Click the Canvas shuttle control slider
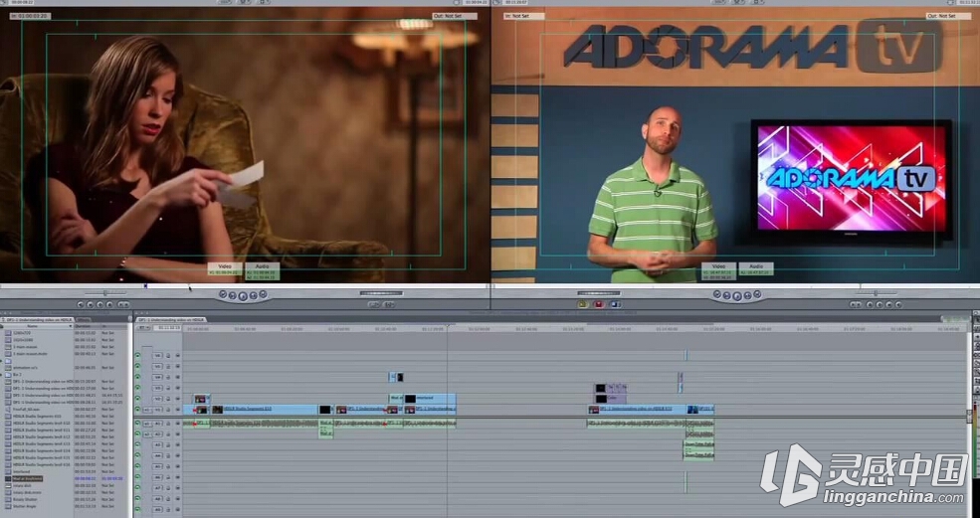 pyautogui.click(x=876, y=293)
